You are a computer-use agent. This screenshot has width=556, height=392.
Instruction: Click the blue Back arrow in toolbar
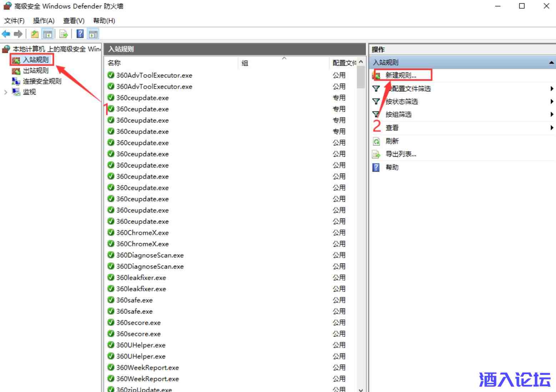pos(6,34)
